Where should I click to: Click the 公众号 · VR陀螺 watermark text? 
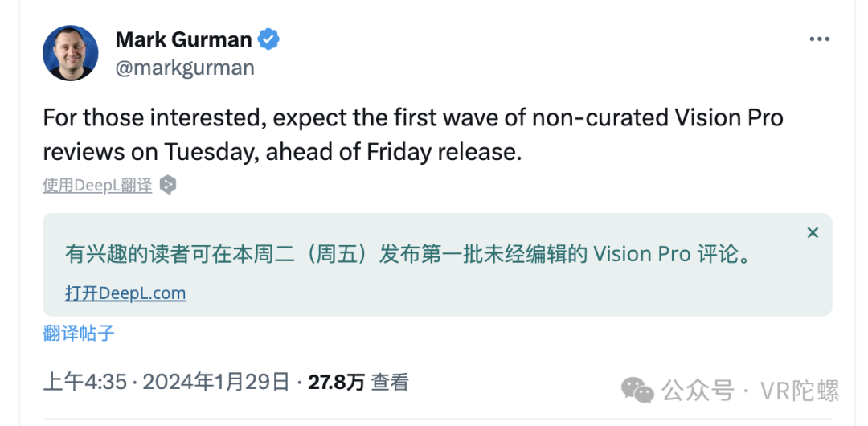point(751,391)
